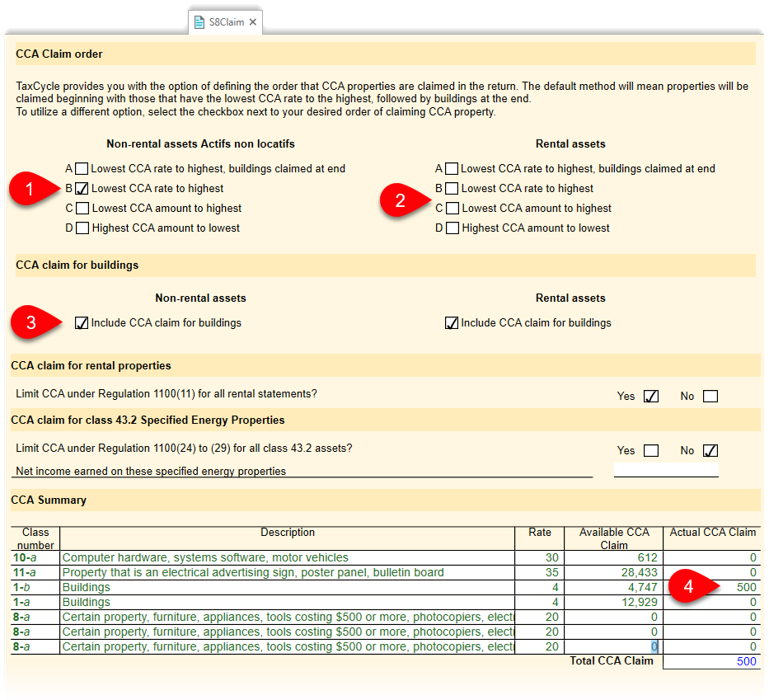Uncheck non-rental option B Lowest CCA rate to highest
Viewport: 769px width, 700px height.
click(82, 189)
